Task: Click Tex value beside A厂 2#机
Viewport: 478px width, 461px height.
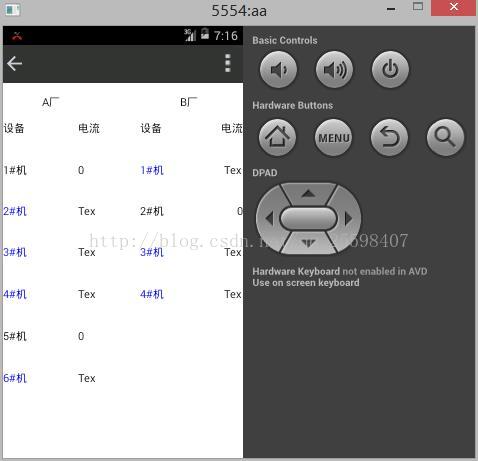Action: click(87, 211)
